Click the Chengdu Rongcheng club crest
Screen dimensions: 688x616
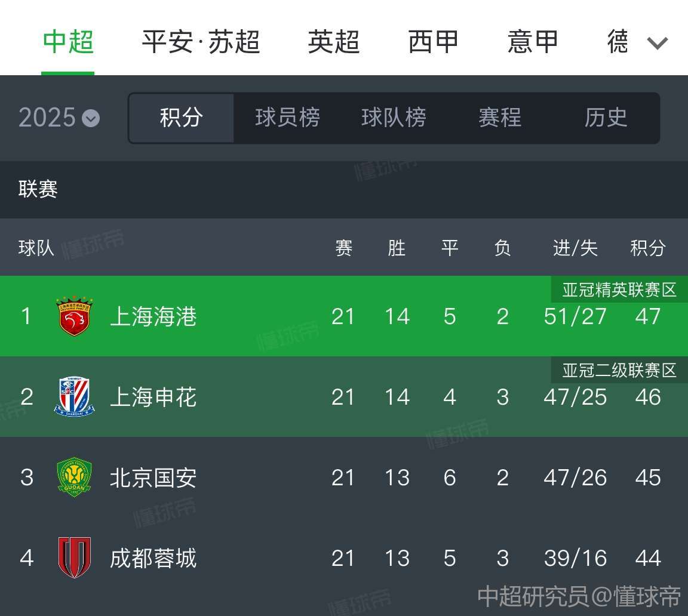coord(75,558)
